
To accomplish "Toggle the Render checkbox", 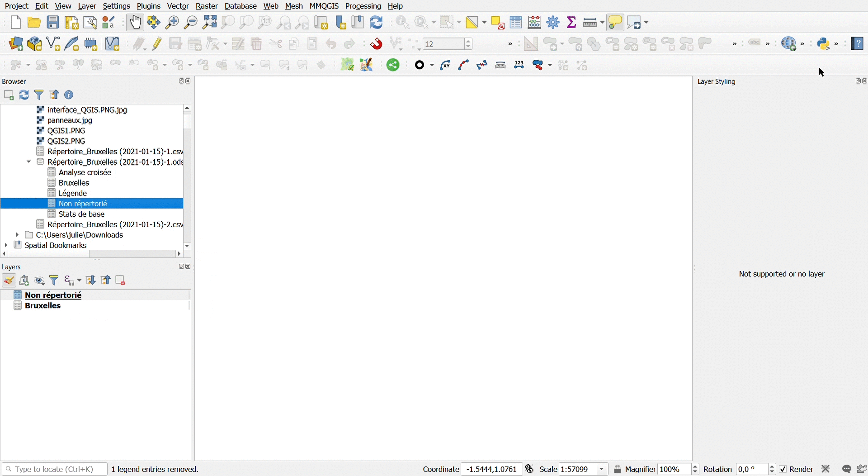I will tap(783, 469).
